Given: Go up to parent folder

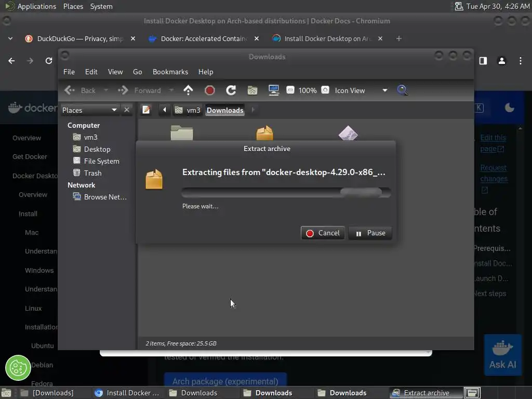Looking at the screenshot, I should tap(188, 90).
